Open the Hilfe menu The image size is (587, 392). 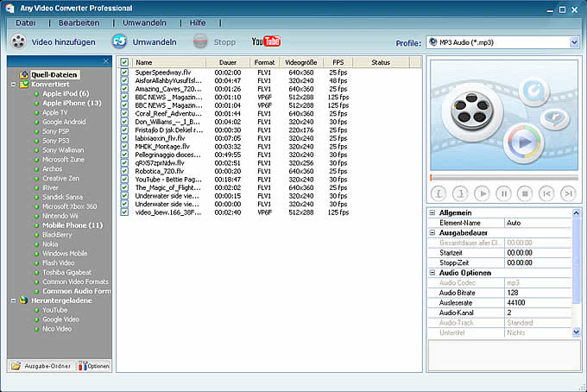(198, 23)
